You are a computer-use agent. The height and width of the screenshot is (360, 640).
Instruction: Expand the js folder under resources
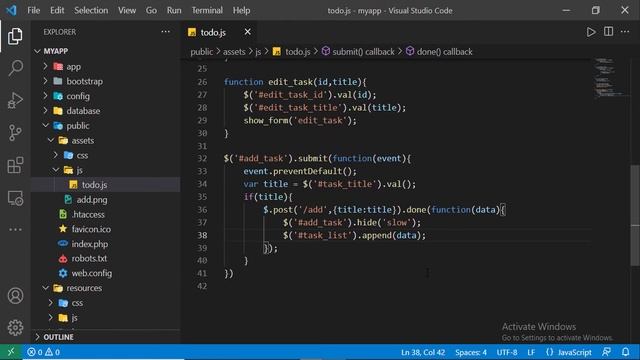click(x=51, y=317)
